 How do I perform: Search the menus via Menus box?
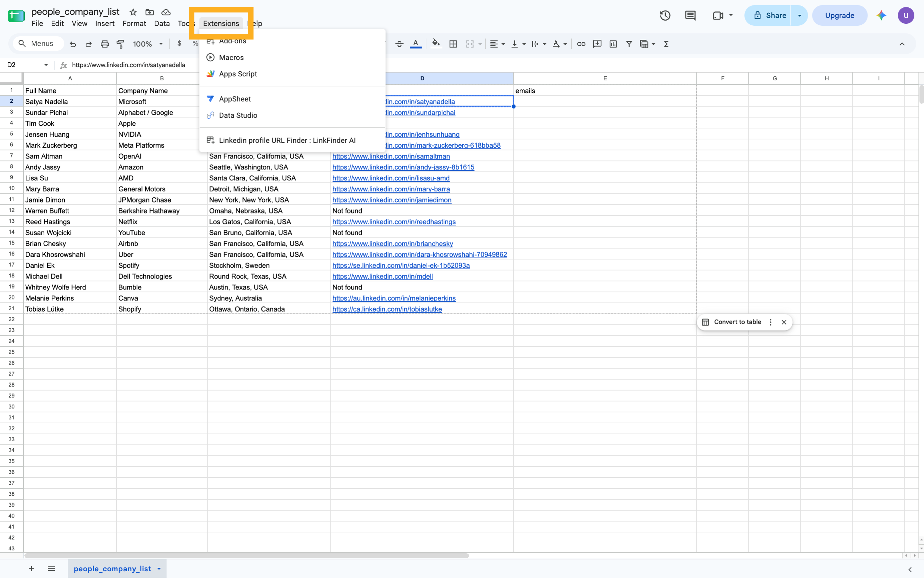point(38,44)
